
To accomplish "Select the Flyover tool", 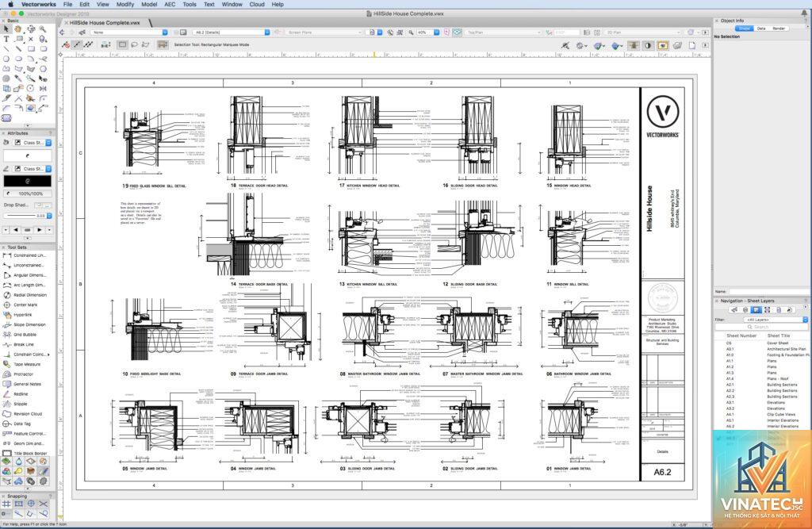I will coord(31,29).
